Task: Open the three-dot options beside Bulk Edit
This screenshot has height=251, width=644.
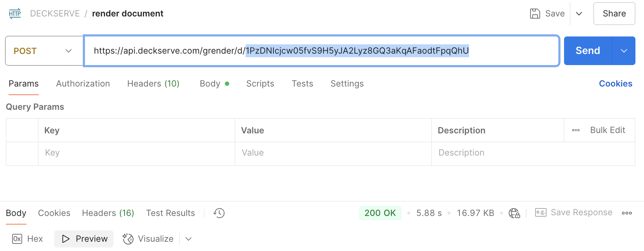Action: click(576, 130)
